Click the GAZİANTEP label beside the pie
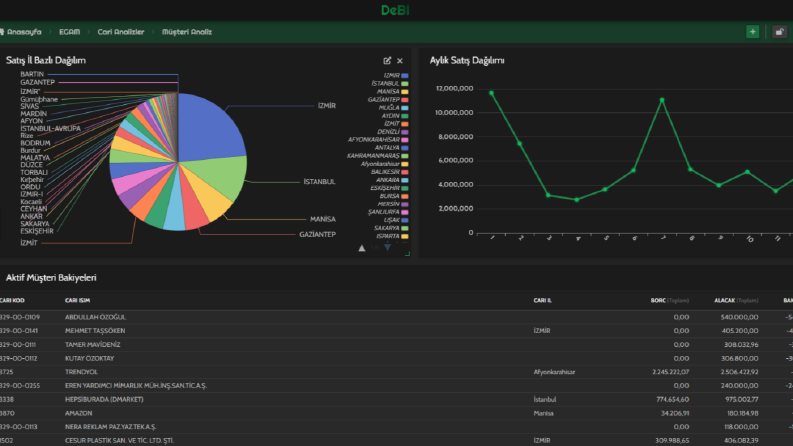793x446 pixels. point(317,234)
